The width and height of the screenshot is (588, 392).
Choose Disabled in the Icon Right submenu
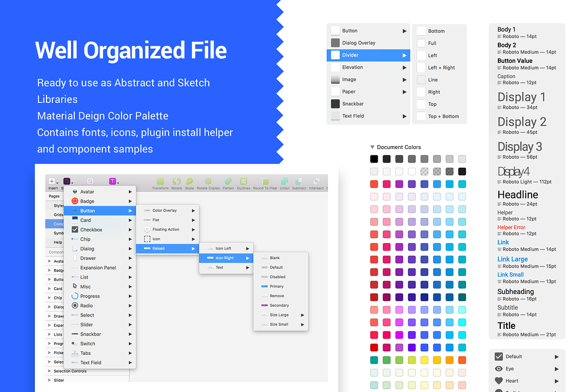coord(281,277)
